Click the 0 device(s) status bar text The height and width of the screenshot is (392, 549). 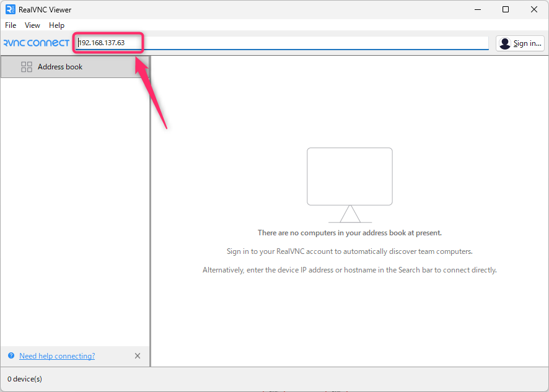click(25, 378)
